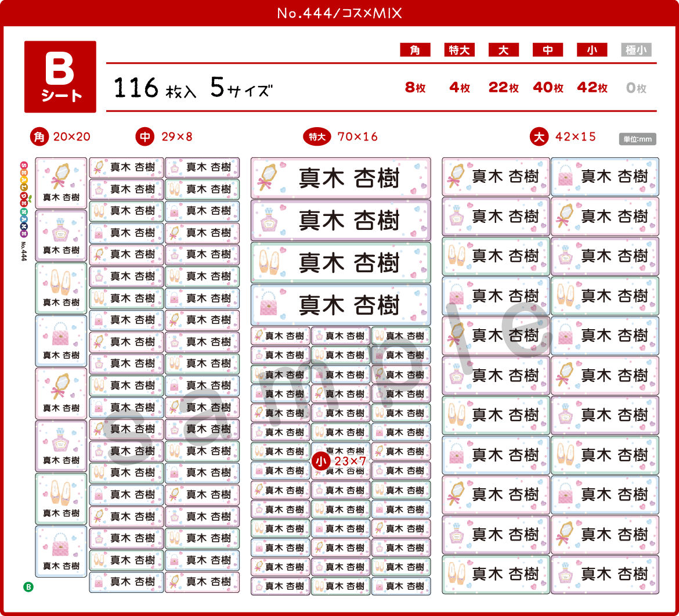Click the 22枚 count
This screenshot has width=679, height=616.
(504, 88)
